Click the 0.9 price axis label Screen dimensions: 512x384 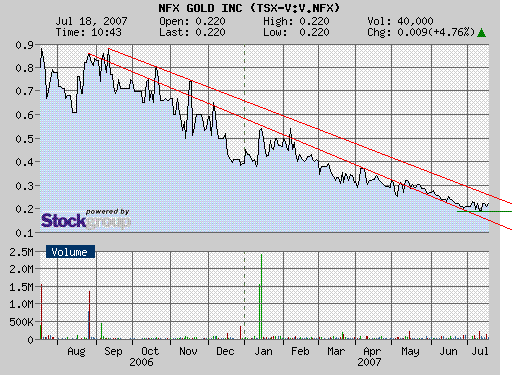24,45
